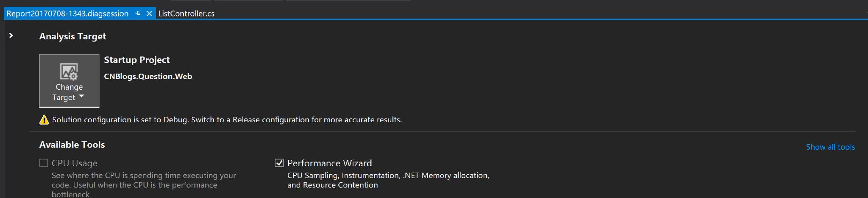Viewport: 868px width, 198px height.
Task: Click the CPU Sampling, Instrumentation description text
Action: click(388, 180)
